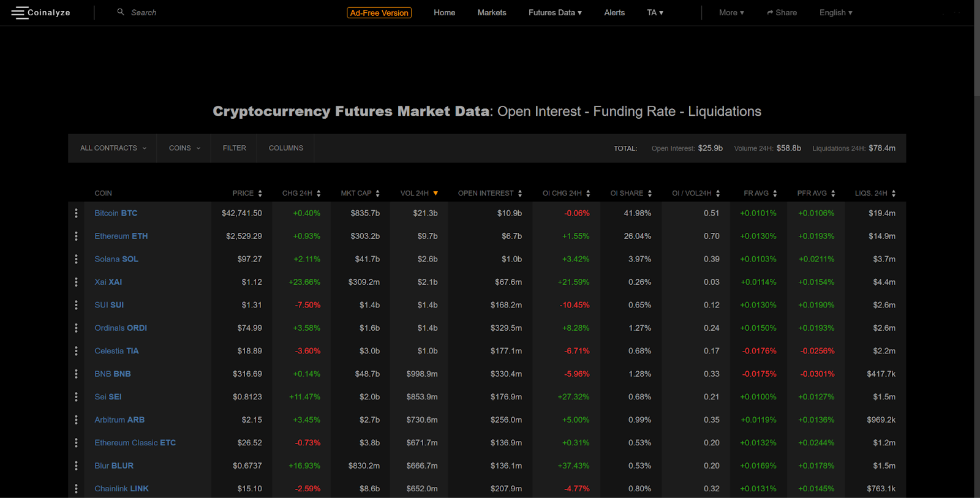Expand the COINS dropdown
980x498 pixels.
pyautogui.click(x=184, y=148)
